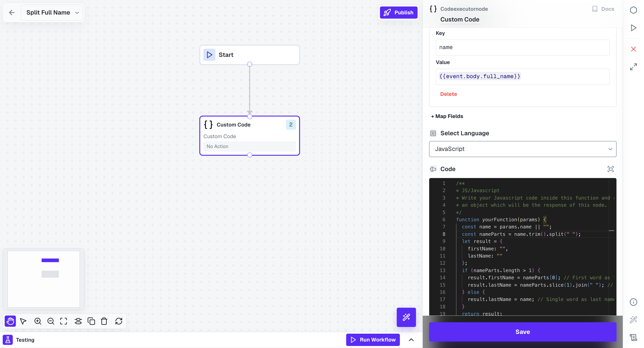Click the Publish button
644x348 pixels.
[x=399, y=12]
